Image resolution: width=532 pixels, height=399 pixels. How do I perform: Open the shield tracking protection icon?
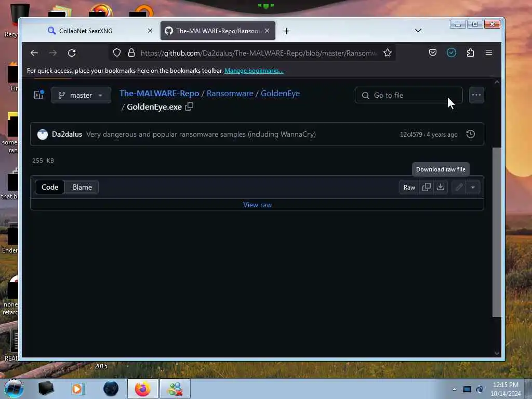click(x=117, y=52)
